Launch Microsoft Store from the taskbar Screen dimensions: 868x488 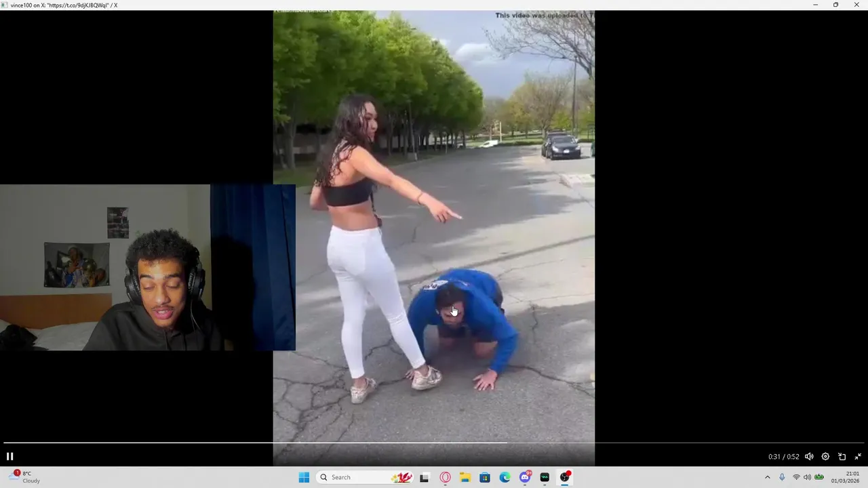point(485,477)
